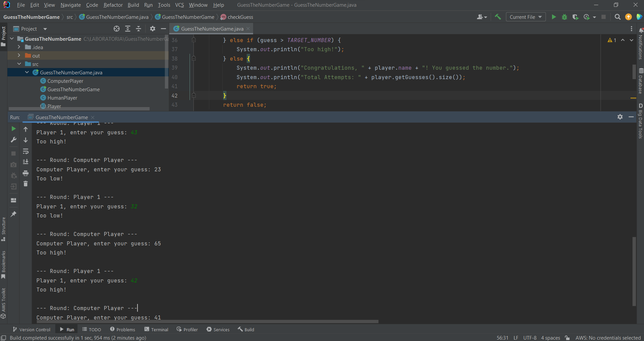The image size is (644, 341).
Task: Open the File menu
Action: click(21, 5)
